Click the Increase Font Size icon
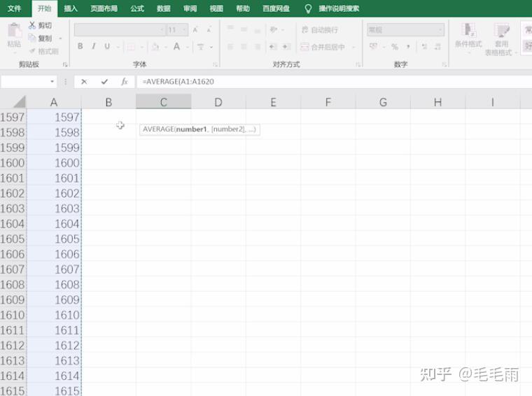 (195, 30)
